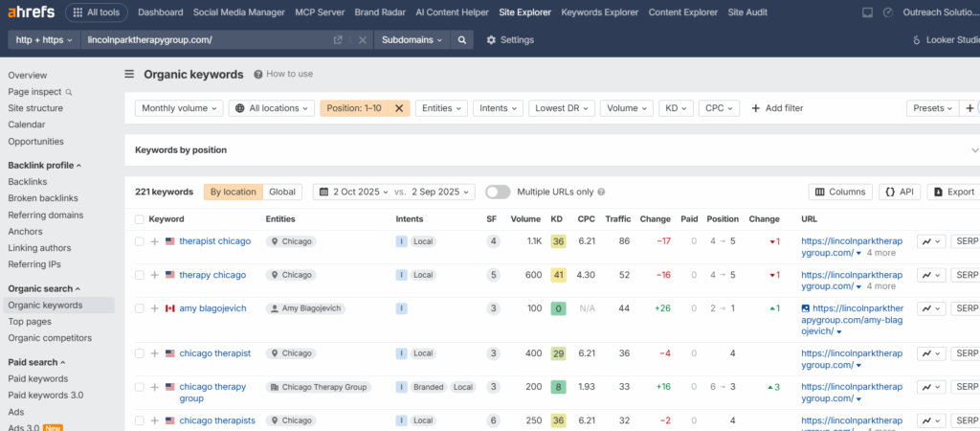Open the therapist chicago keyword link
Viewport: 980px width, 431px height.
215,241
